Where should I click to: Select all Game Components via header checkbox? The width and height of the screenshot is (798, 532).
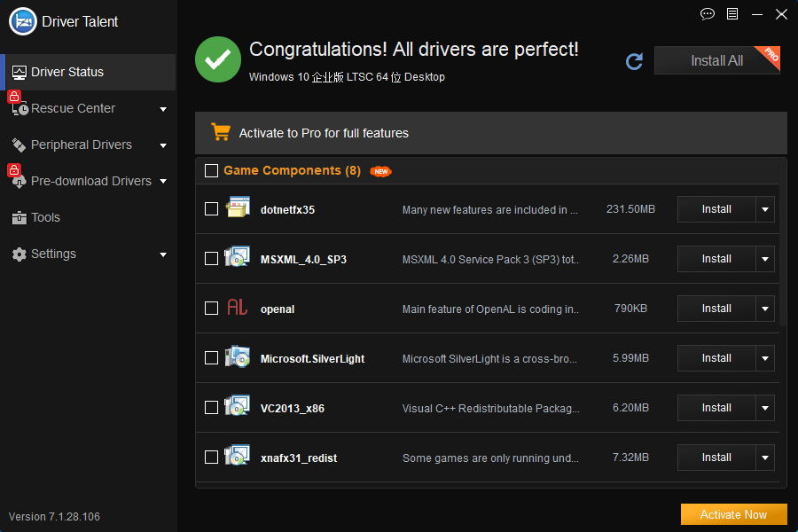pos(210,170)
